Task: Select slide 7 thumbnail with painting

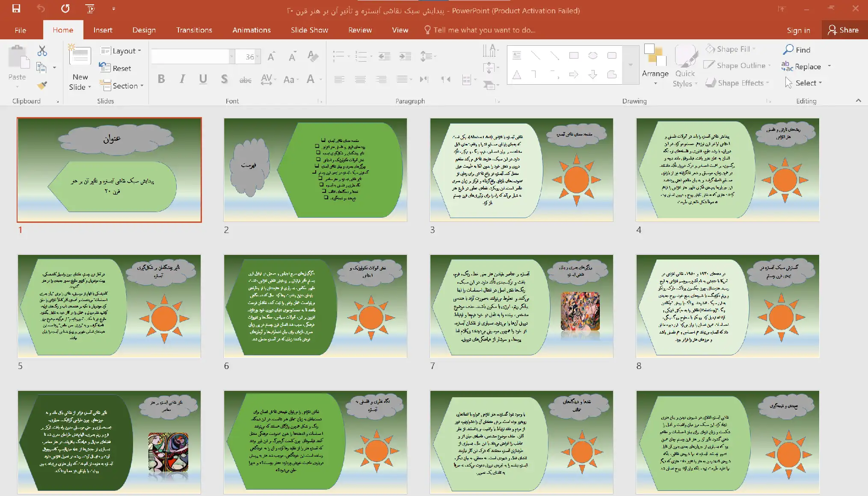Action: click(x=521, y=306)
